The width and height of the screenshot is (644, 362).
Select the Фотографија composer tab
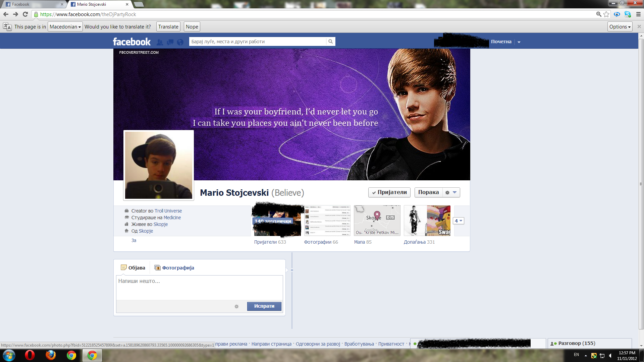pyautogui.click(x=174, y=267)
